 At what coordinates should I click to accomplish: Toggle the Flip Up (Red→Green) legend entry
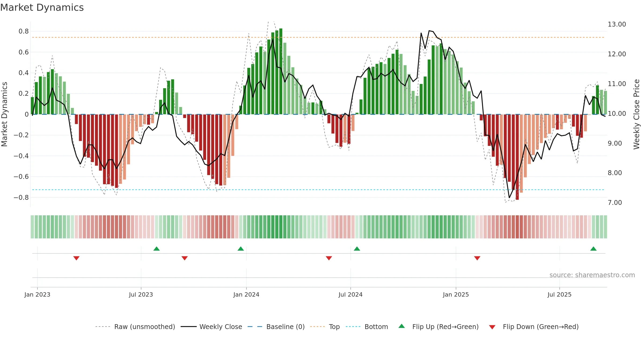click(x=438, y=327)
